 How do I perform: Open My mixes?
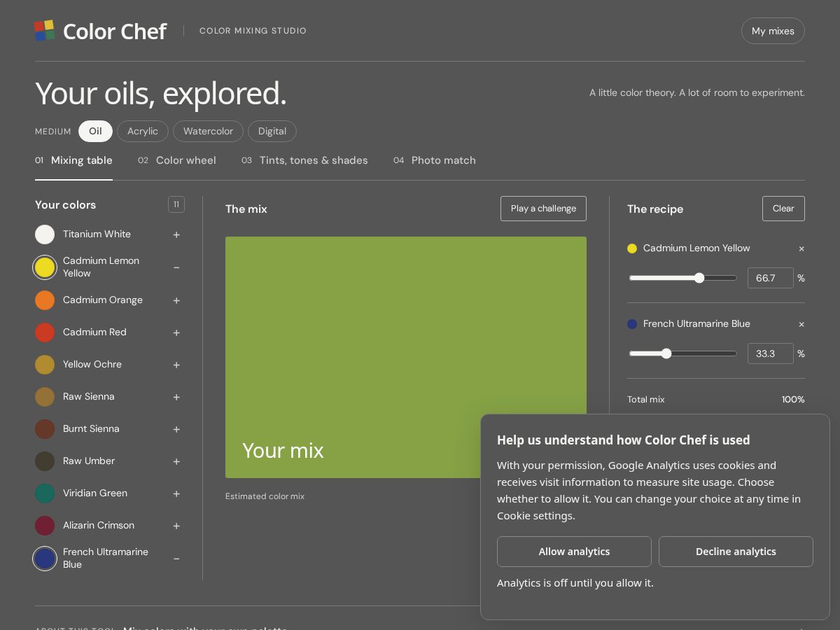click(x=773, y=31)
